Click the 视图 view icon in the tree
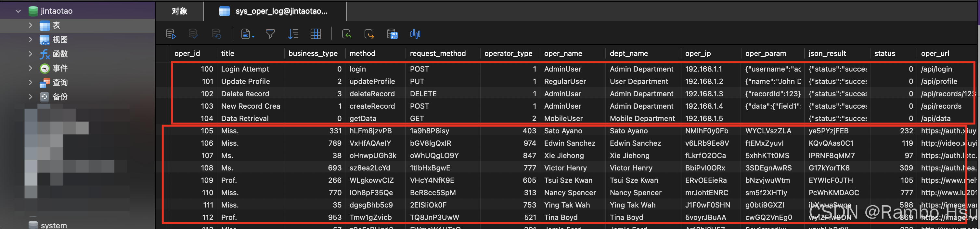980x229 pixels. [45, 40]
